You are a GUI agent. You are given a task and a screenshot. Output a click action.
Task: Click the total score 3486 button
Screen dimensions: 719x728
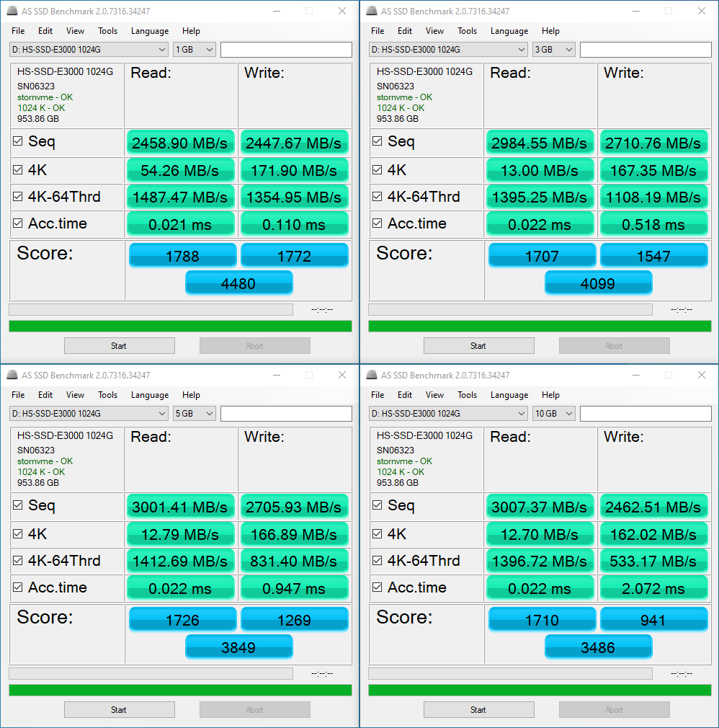[x=598, y=647]
